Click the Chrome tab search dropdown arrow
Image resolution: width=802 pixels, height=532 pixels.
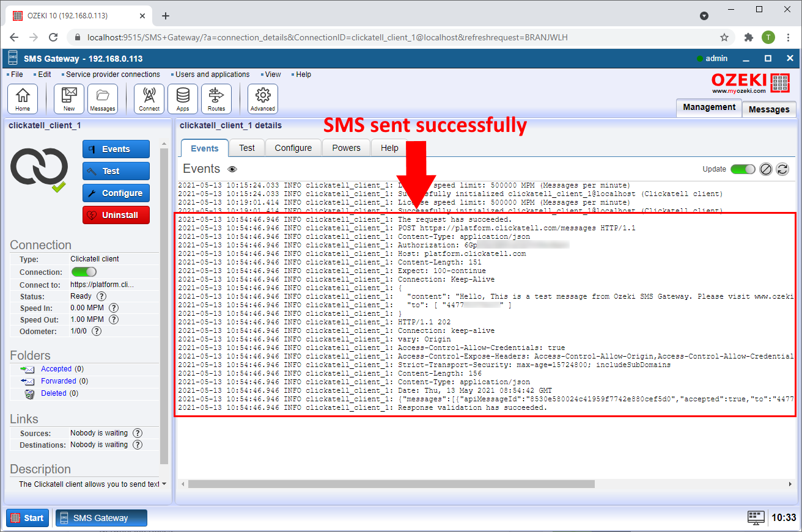[704, 16]
